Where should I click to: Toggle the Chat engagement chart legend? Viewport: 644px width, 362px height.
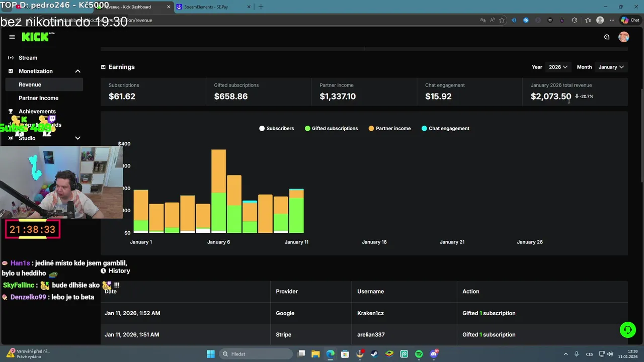coord(445,128)
